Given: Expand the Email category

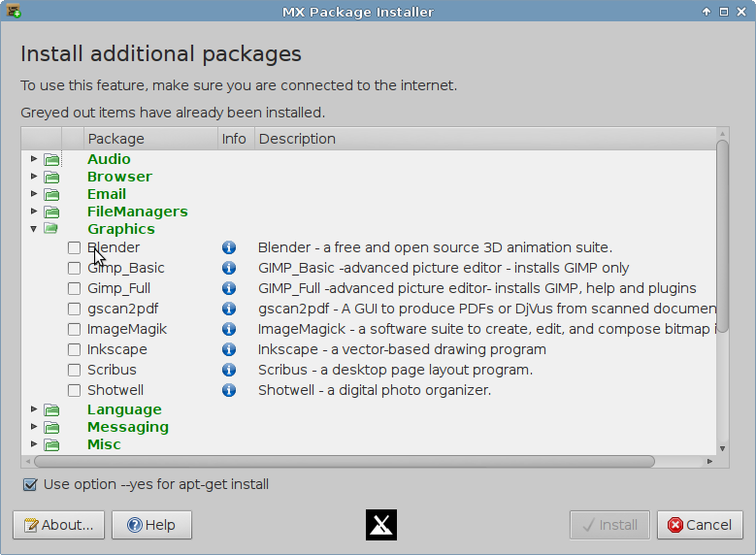Looking at the screenshot, I should [x=34, y=193].
